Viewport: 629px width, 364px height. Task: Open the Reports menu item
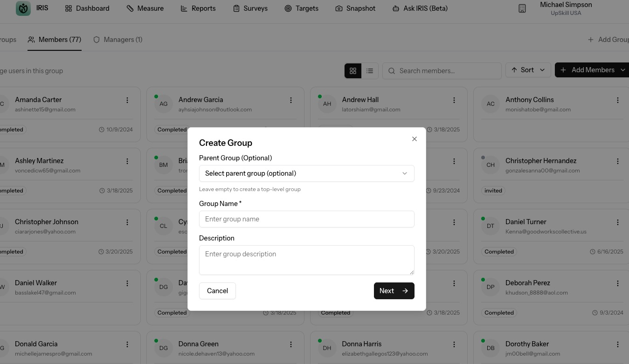[198, 8]
